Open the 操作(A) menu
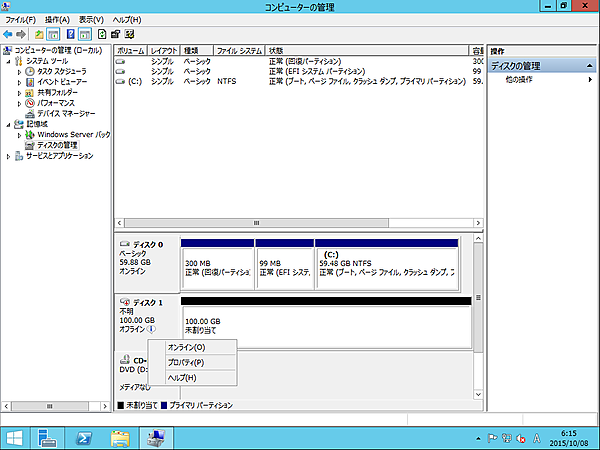 pyautogui.click(x=57, y=20)
